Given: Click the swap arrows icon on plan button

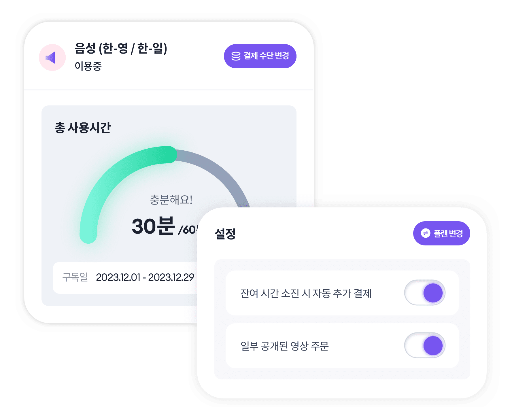Looking at the screenshot, I should [x=426, y=233].
